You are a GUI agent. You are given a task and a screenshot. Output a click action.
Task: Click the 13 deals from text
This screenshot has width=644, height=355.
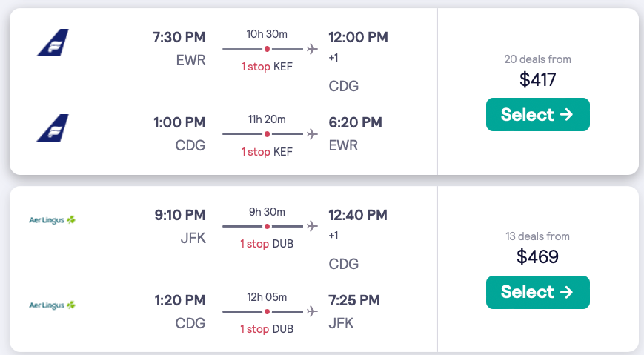coord(537,236)
